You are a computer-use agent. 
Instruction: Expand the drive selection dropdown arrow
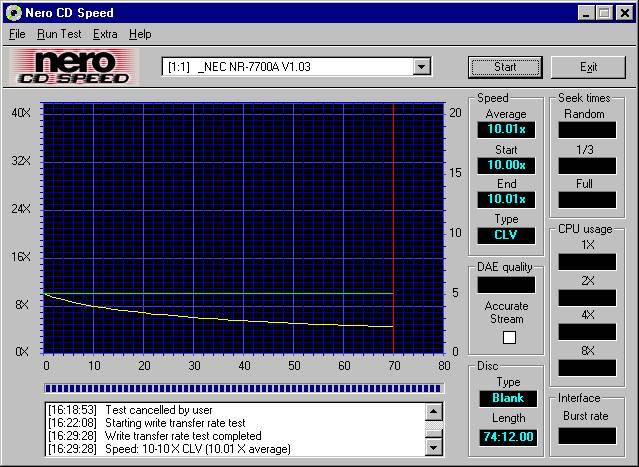tap(421, 67)
